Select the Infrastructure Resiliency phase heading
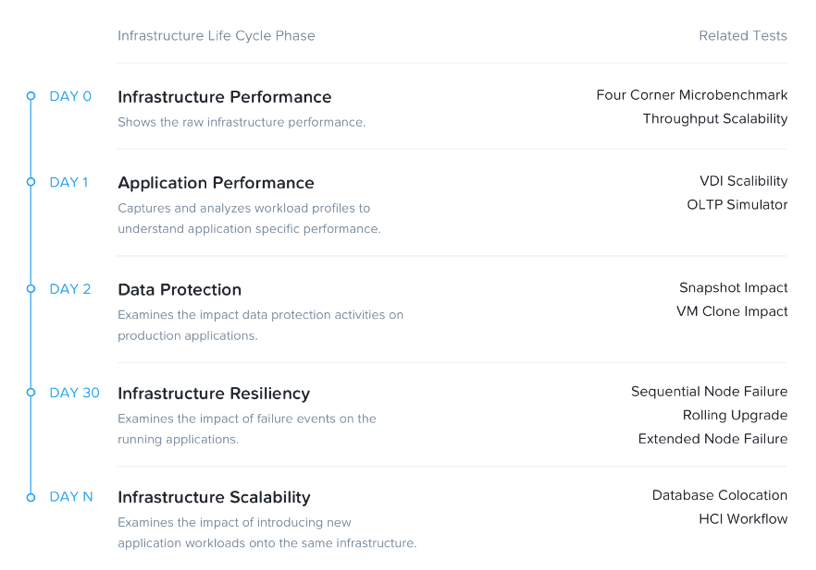This screenshot has height=570, width=816. pyautogui.click(x=214, y=393)
